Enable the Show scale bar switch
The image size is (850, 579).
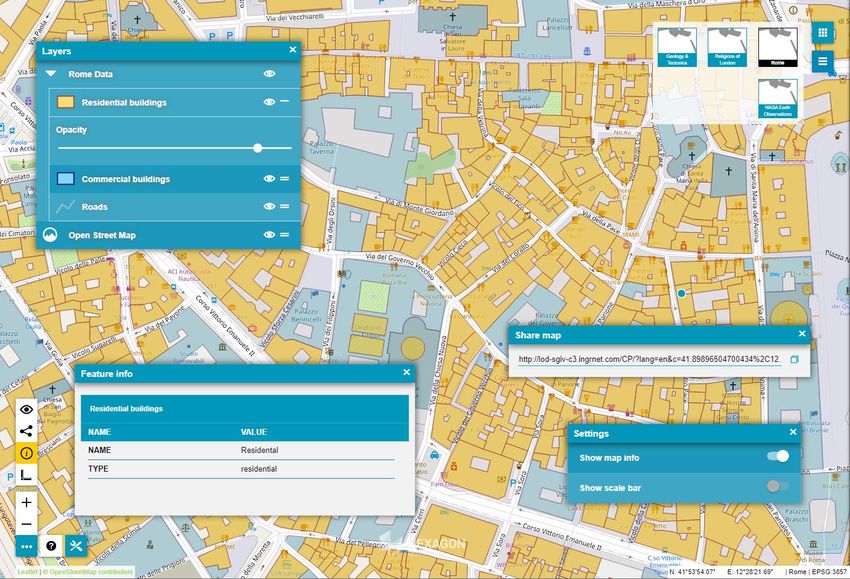[x=778, y=486]
